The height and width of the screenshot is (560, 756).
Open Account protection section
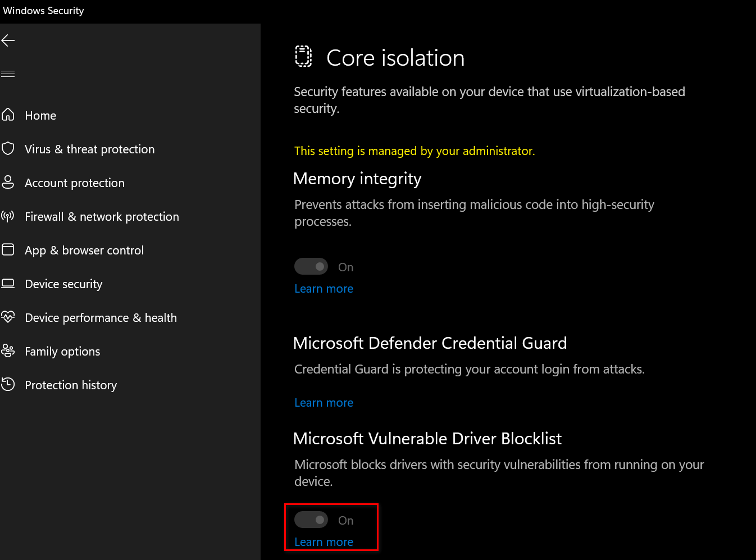coord(75,183)
